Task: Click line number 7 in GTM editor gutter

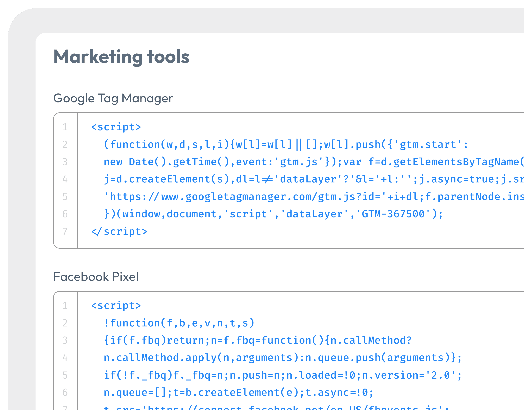Action: pyautogui.click(x=65, y=231)
